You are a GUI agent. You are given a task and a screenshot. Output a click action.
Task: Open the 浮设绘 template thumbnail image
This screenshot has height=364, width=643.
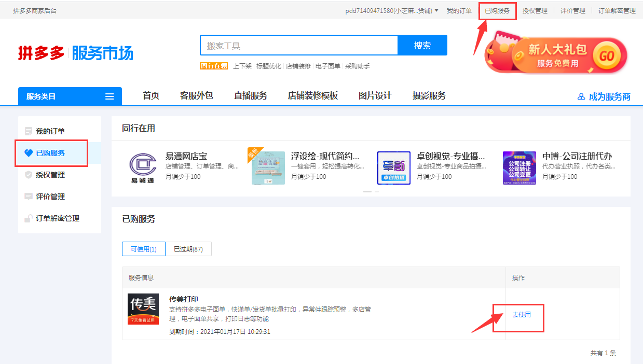tap(268, 167)
